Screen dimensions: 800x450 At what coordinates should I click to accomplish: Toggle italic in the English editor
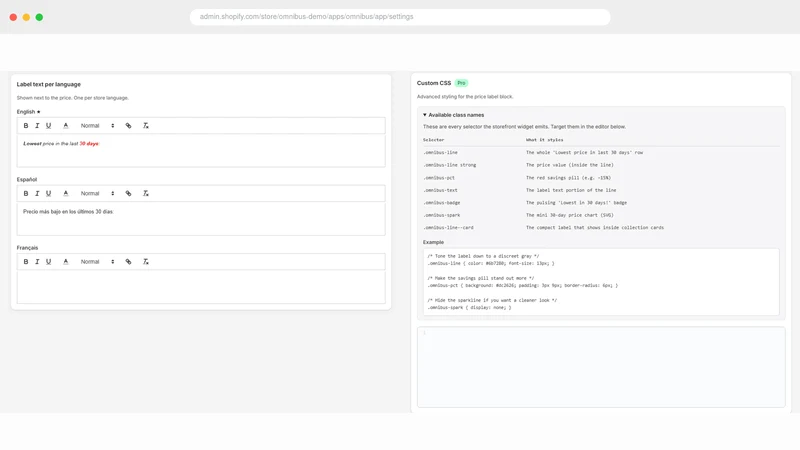[37, 126]
